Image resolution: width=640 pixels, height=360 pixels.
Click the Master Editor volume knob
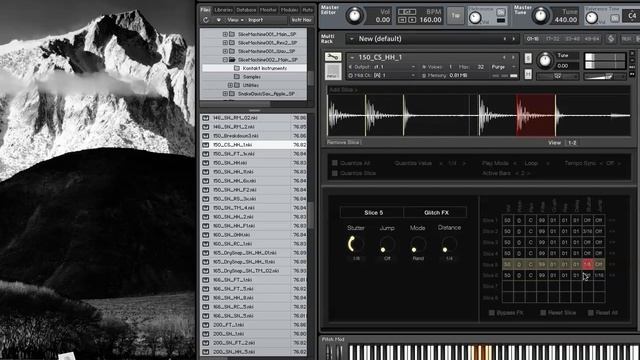pos(354,16)
